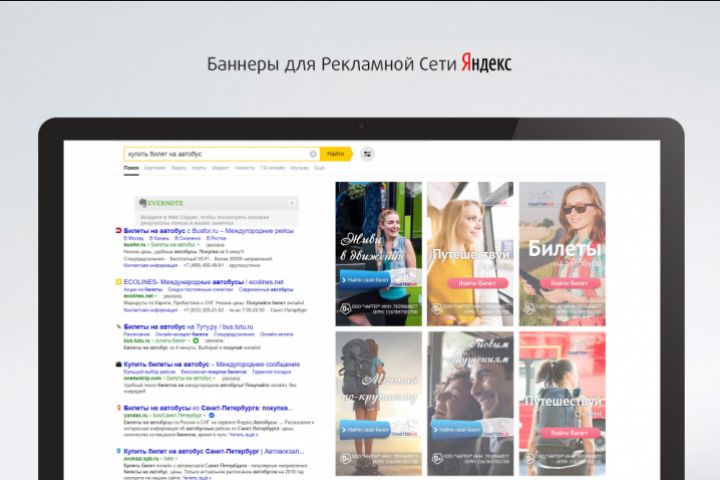Screen dimensions: 720x480
Task: Switch to the Картинки tab
Action: (x=155, y=168)
